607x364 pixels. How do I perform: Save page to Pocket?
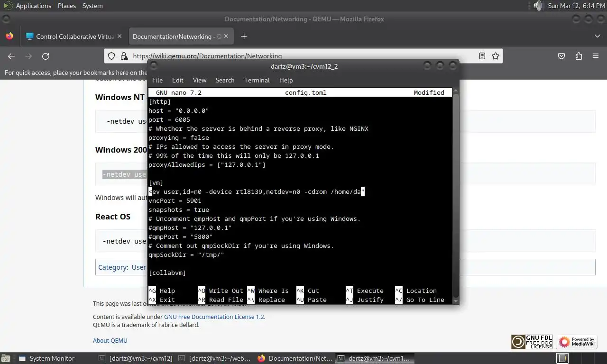pos(561,56)
